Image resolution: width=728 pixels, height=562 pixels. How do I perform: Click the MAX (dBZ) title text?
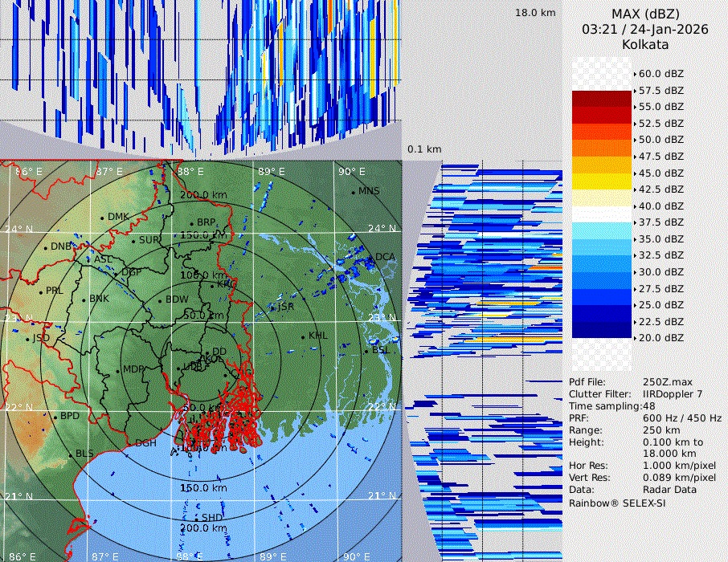(645, 14)
